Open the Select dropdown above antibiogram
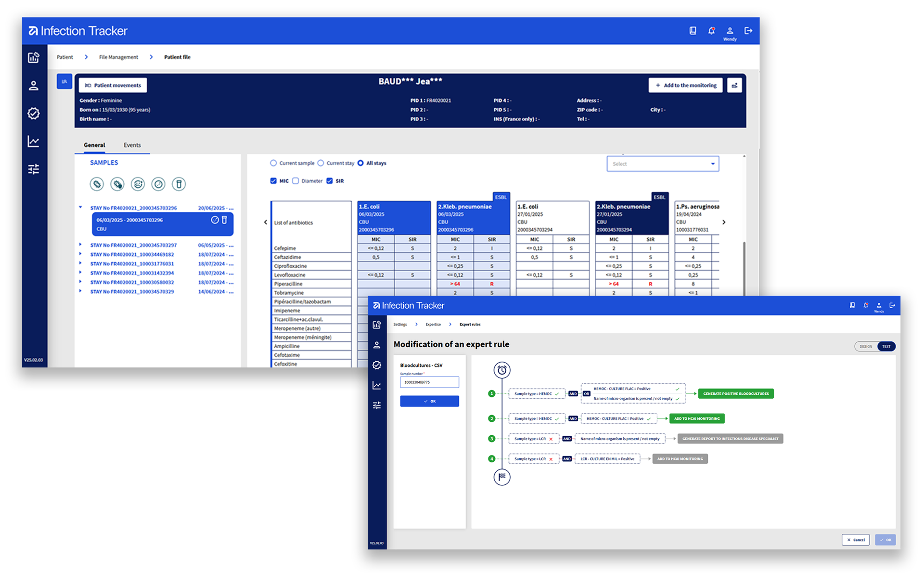924x573 pixels. (x=663, y=164)
